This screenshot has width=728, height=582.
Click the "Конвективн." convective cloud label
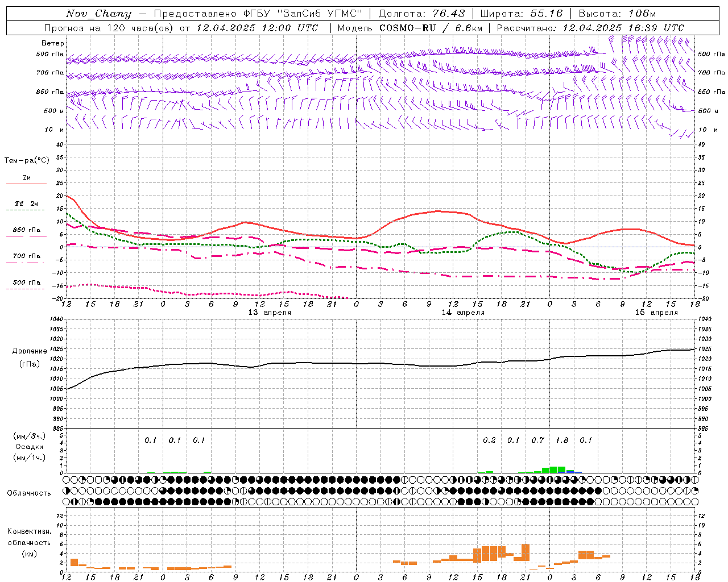tap(29, 531)
